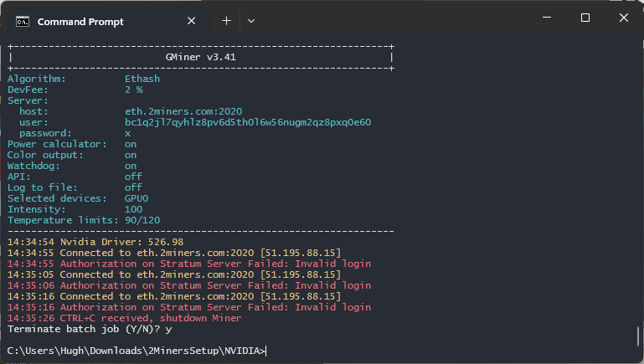The image size is (644, 364).
Task: Click the 14:35:06 Authorization Failed line
Action: (x=189, y=285)
